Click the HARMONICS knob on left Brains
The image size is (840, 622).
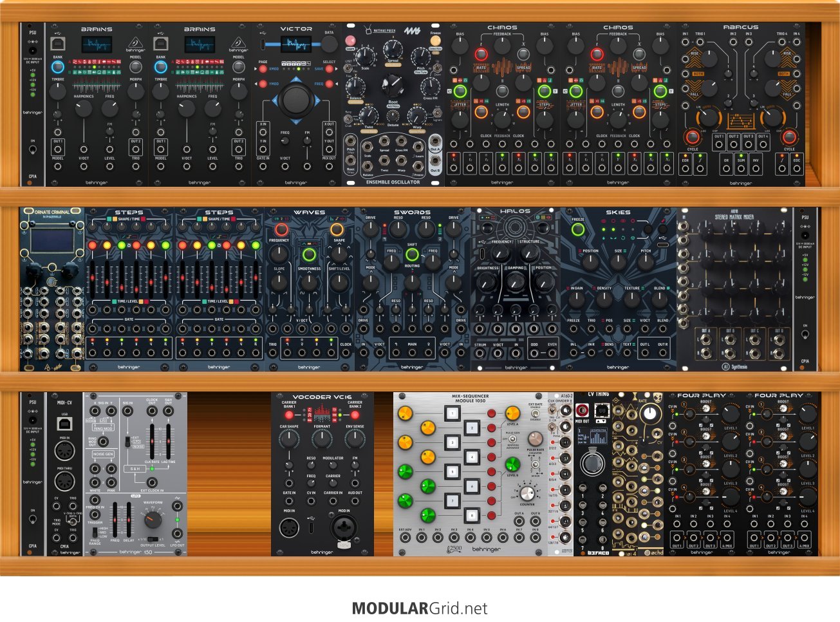pos(84,108)
